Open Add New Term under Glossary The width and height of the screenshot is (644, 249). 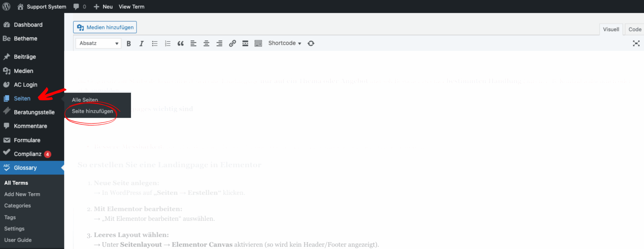click(x=22, y=194)
